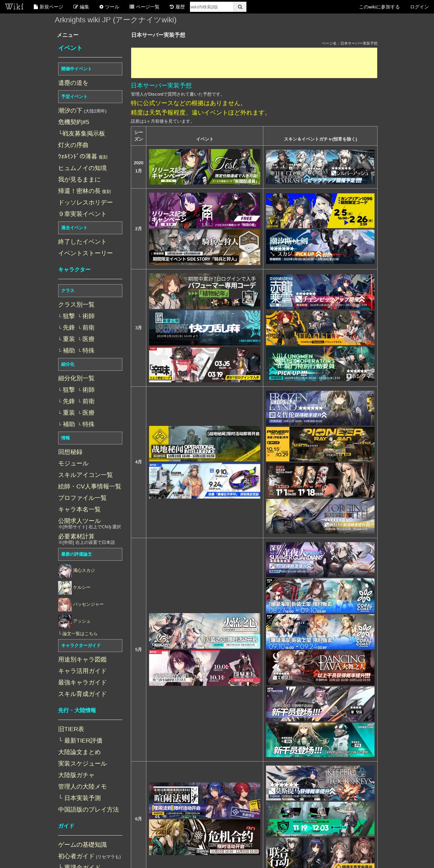434x868 pixels.
Task: Open 中国語版のプレイ方法 link
Action: (x=89, y=810)
